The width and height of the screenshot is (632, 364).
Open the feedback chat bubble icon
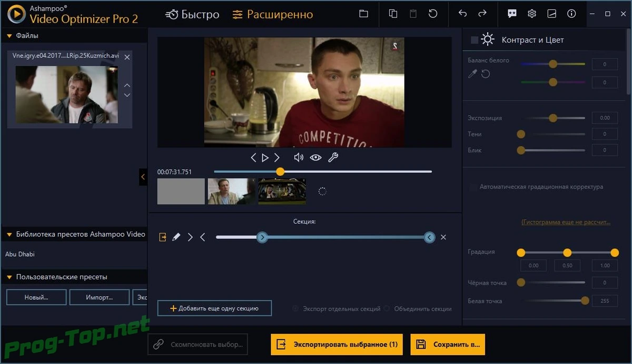(x=512, y=14)
